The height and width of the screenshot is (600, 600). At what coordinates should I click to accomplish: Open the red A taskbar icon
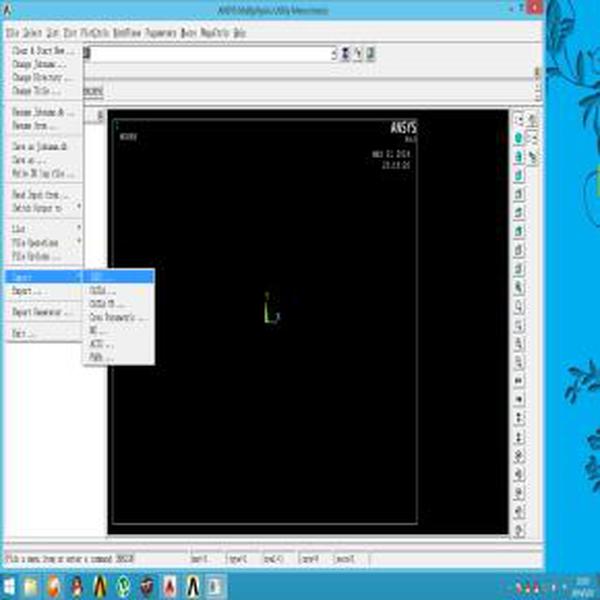[x=170, y=586]
